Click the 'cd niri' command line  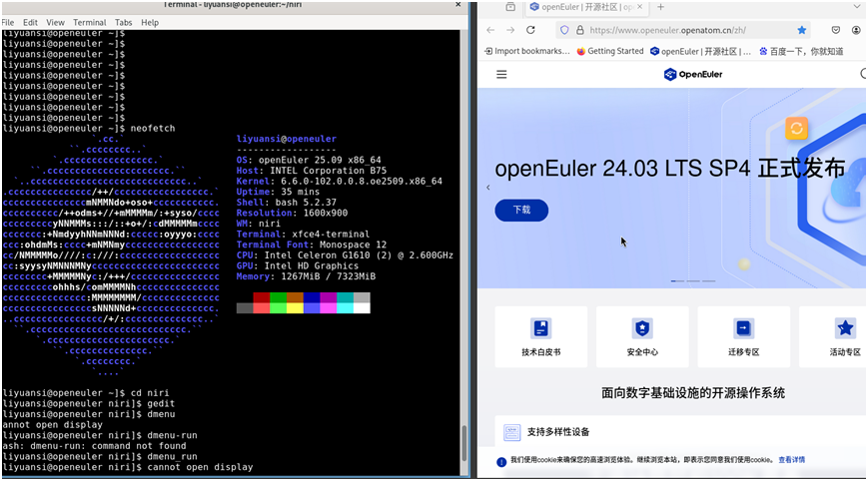(x=86, y=393)
